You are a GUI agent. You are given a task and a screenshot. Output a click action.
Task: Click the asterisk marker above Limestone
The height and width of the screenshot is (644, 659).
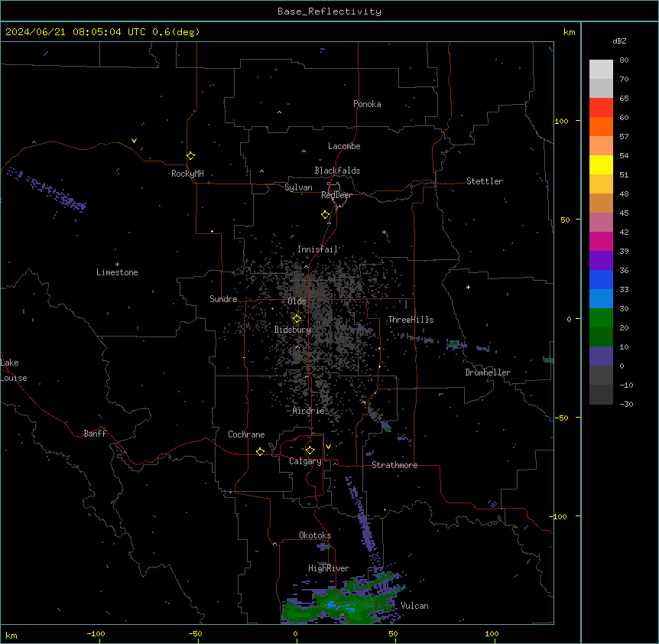pyautogui.click(x=117, y=264)
